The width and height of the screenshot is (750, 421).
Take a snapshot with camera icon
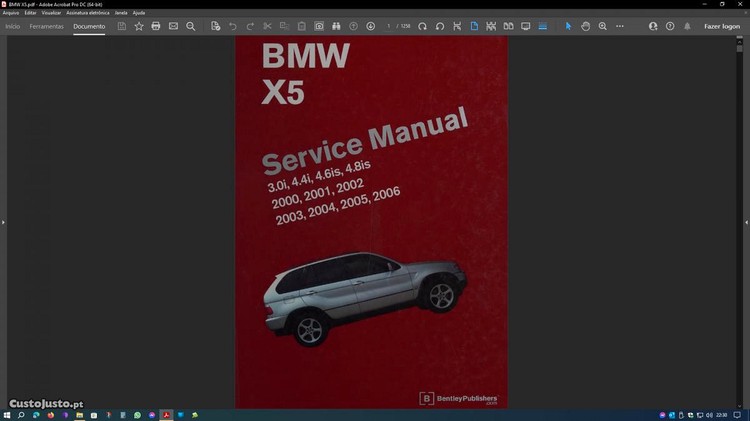click(319, 26)
